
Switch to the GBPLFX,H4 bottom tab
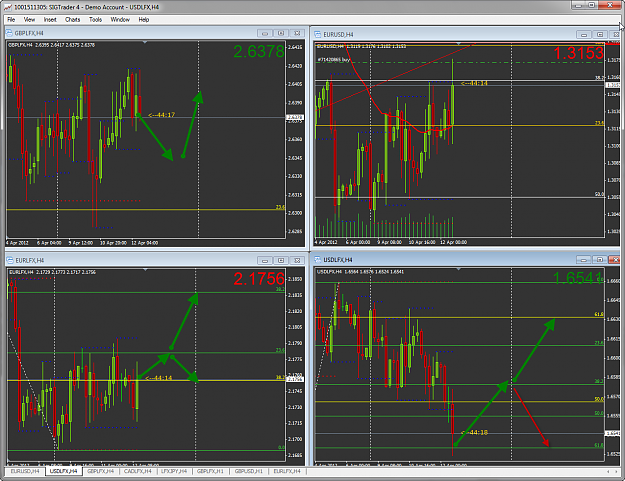click(x=100, y=471)
